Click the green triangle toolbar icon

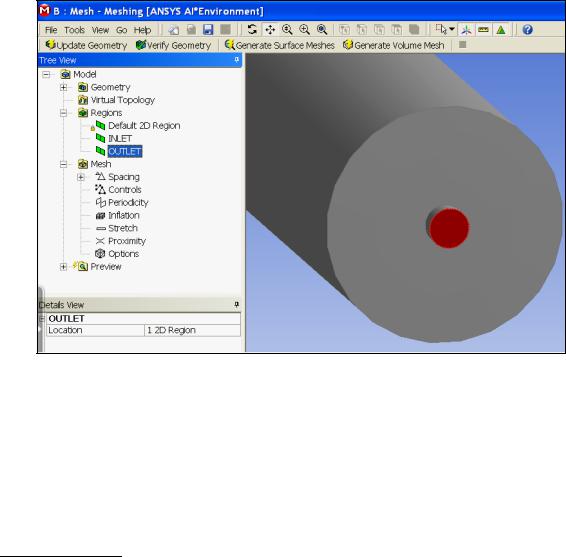(501, 30)
